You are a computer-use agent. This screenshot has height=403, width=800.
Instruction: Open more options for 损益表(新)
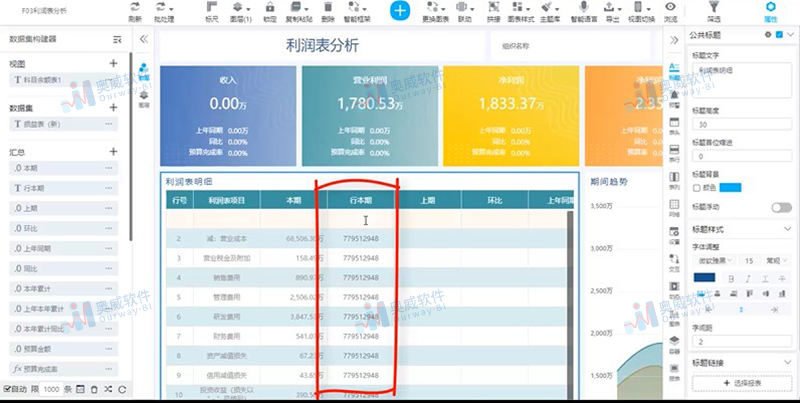(x=109, y=124)
